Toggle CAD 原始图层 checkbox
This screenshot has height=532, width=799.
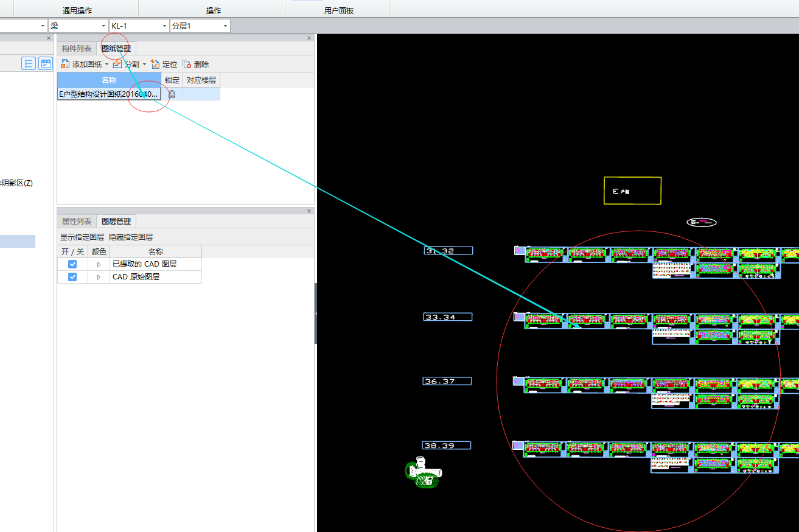pos(72,277)
